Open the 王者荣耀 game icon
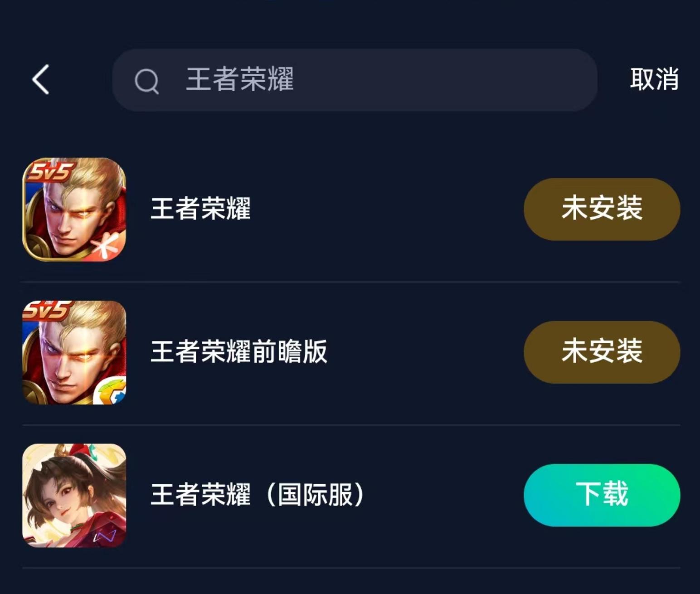This screenshot has width=700, height=594. (x=74, y=209)
